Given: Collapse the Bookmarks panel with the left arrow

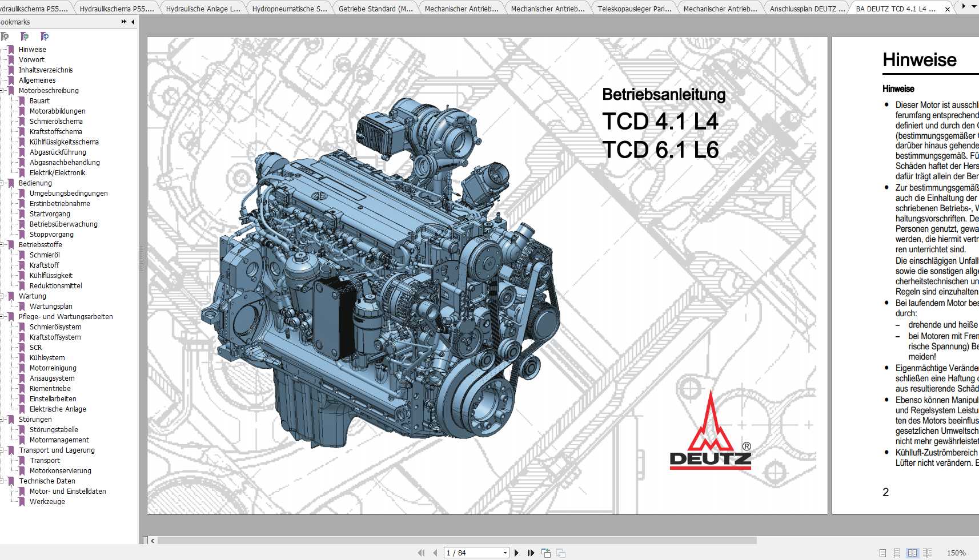Looking at the screenshot, I should click(133, 22).
